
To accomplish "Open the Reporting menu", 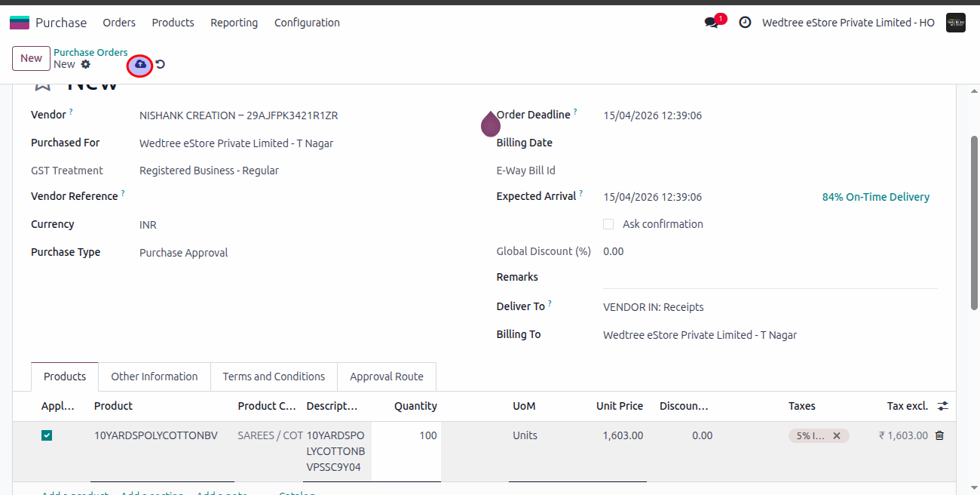I will point(234,23).
